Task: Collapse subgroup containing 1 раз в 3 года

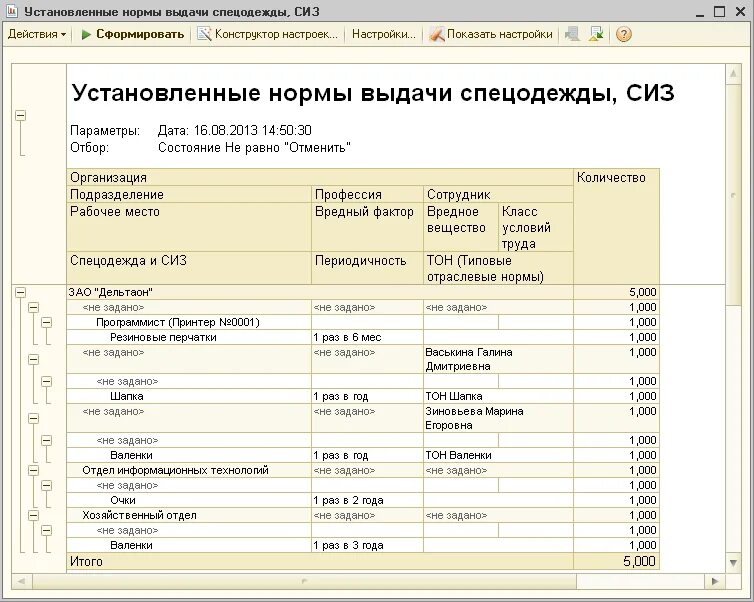Action: coord(46,530)
